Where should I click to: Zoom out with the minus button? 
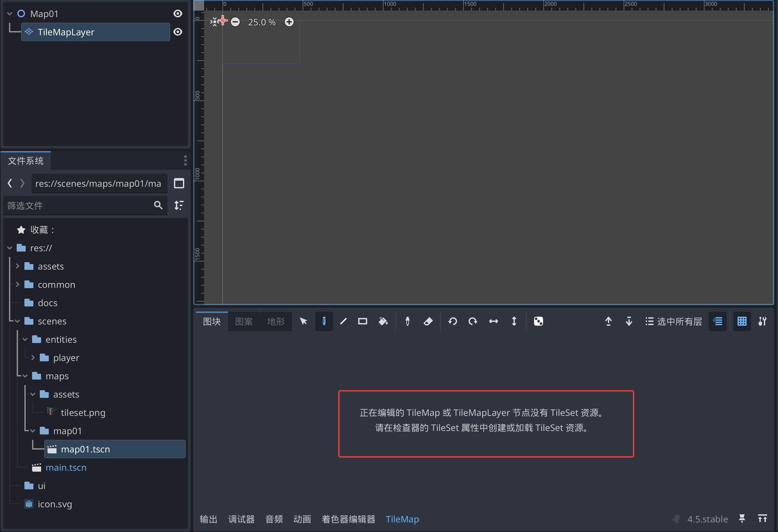click(x=235, y=22)
